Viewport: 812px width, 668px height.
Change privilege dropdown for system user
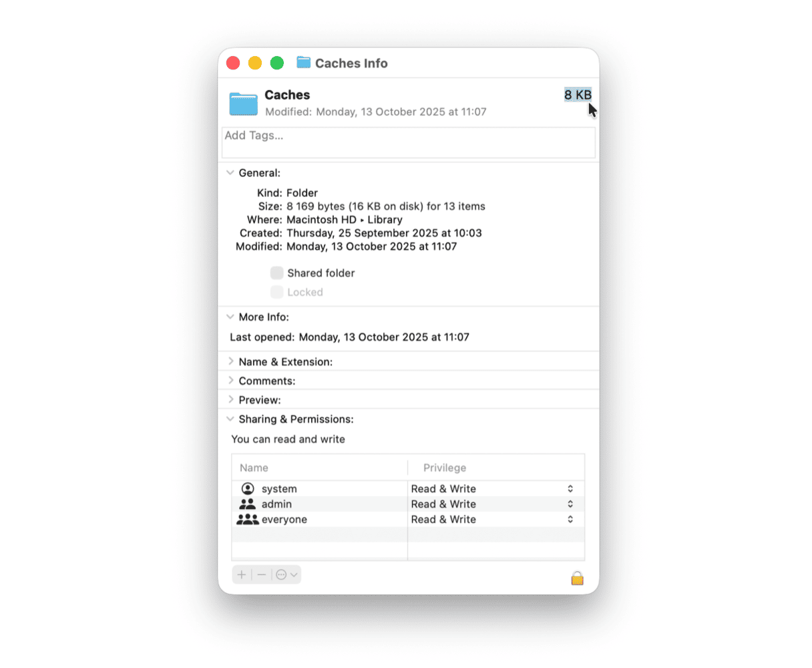point(570,489)
